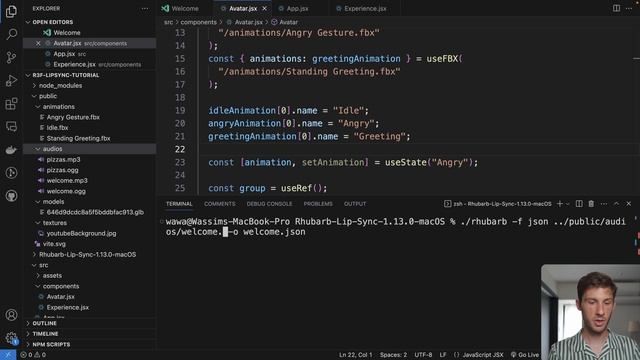Close the Avatar.jsx editor tab

(x=264, y=8)
